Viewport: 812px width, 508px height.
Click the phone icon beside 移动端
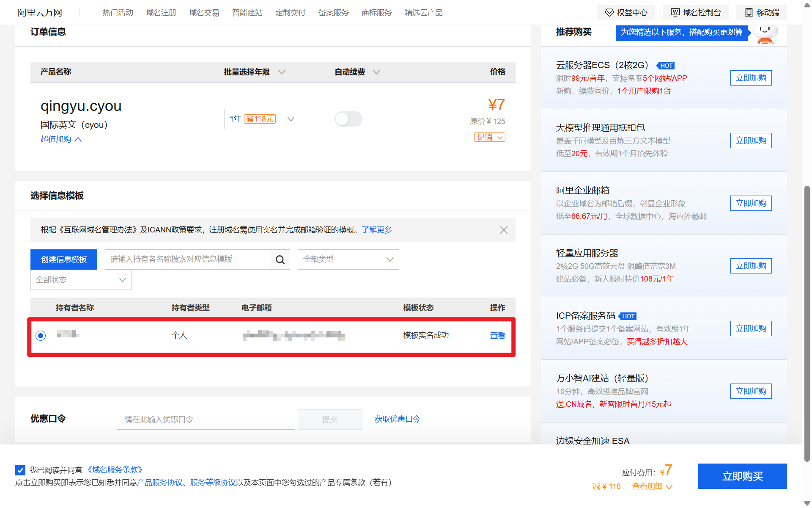point(749,13)
